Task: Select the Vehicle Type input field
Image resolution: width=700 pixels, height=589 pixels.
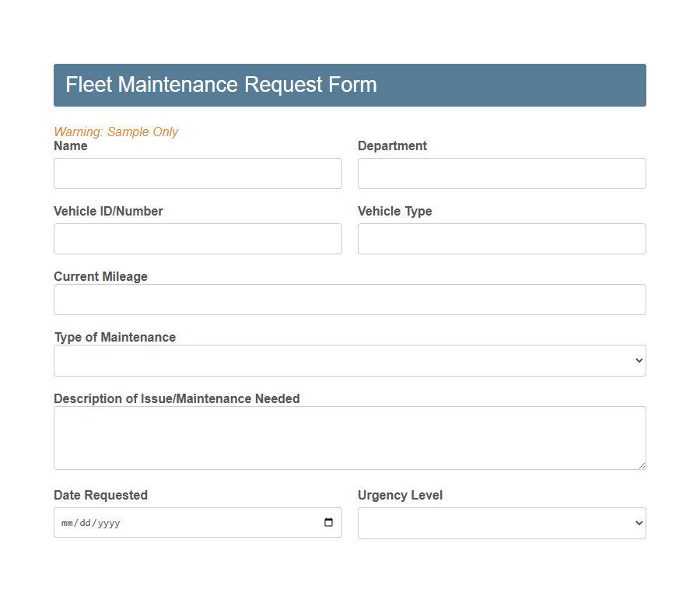Action: (502, 238)
